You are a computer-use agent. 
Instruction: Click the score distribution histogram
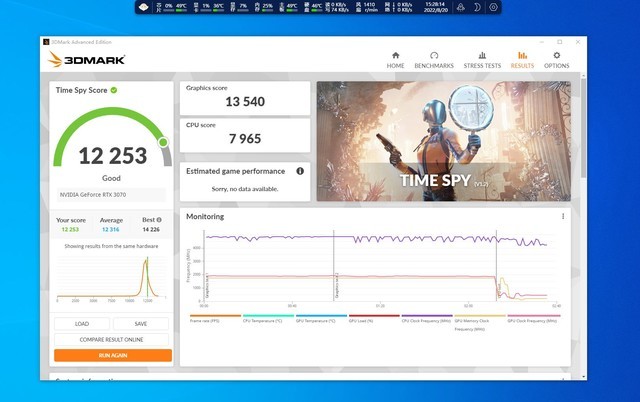[111, 278]
